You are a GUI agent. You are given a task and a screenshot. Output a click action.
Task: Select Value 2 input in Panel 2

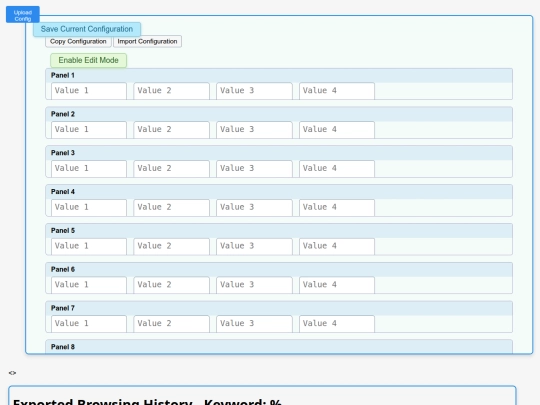click(x=172, y=130)
